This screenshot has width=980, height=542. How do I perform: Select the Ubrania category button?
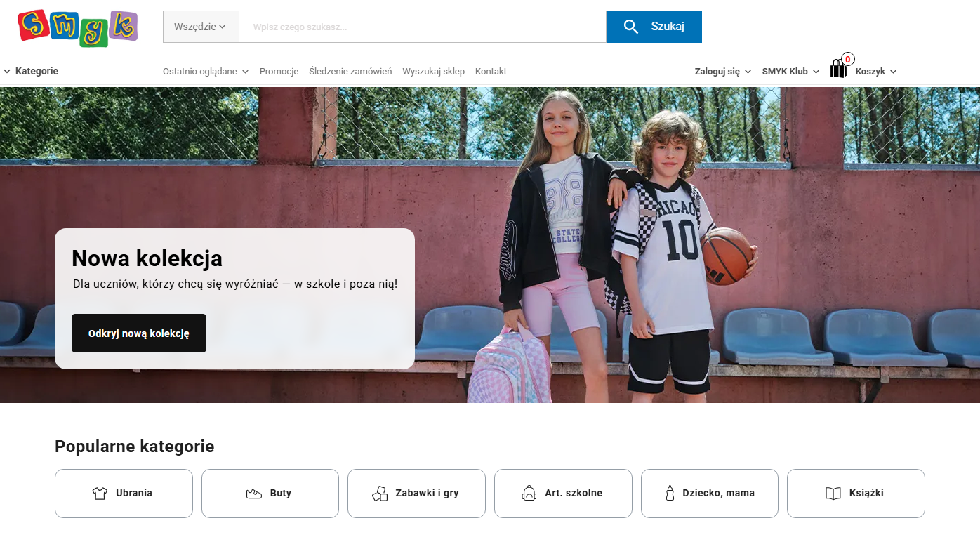coord(124,494)
